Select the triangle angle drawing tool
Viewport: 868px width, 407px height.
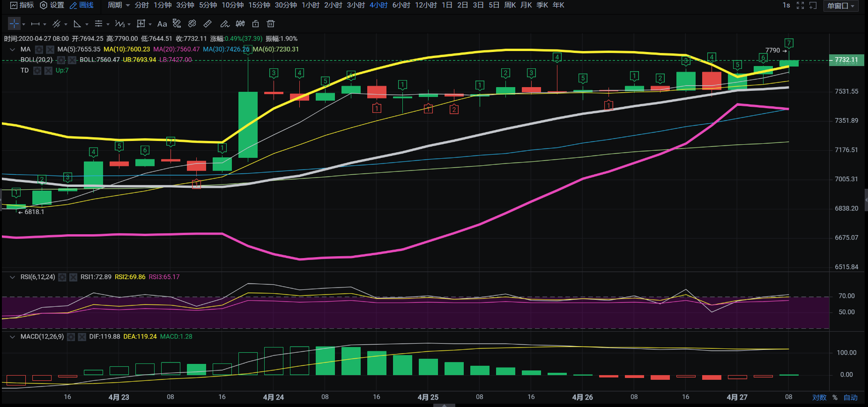pyautogui.click(x=77, y=24)
